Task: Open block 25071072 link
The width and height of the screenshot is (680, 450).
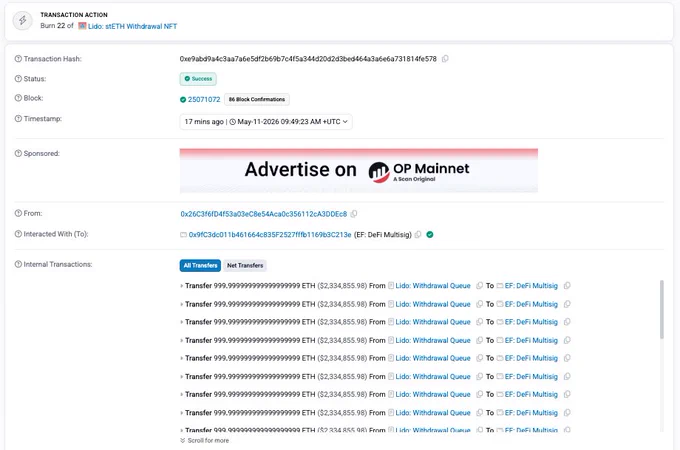Action: click(x=204, y=99)
